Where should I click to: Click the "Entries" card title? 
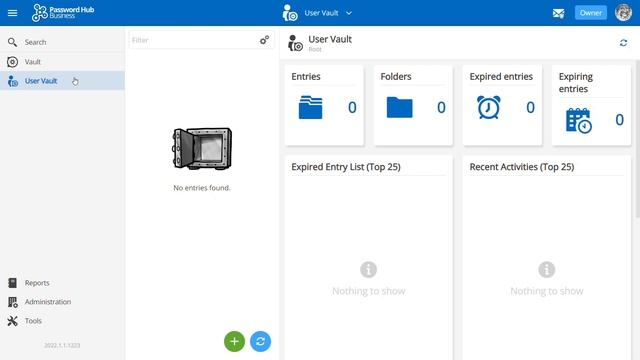306,77
